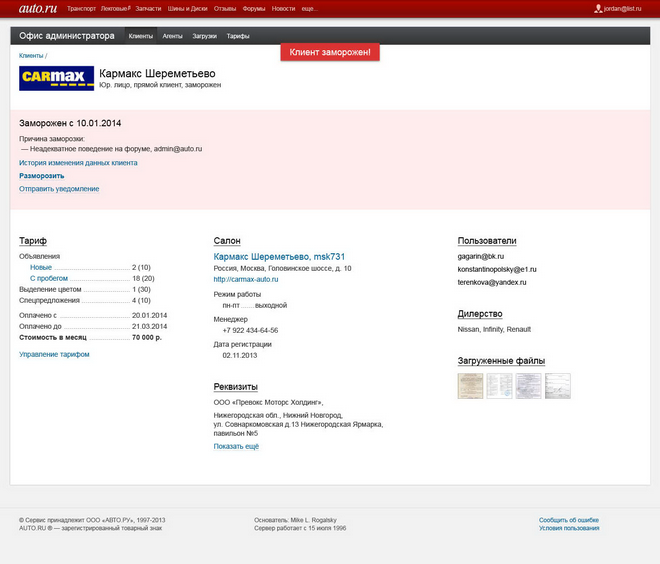This screenshot has width=660, height=564.
Task: Open the Новые listings link
Action: pos(41,267)
